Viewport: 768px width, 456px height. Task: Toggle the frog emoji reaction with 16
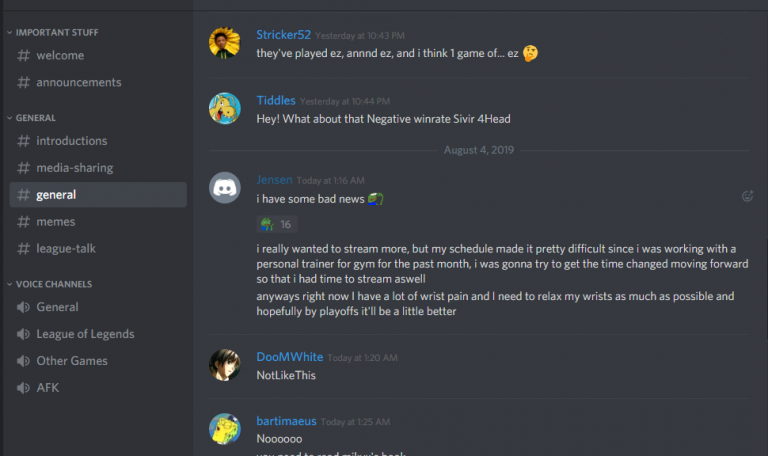pyautogui.click(x=277, y=224)
